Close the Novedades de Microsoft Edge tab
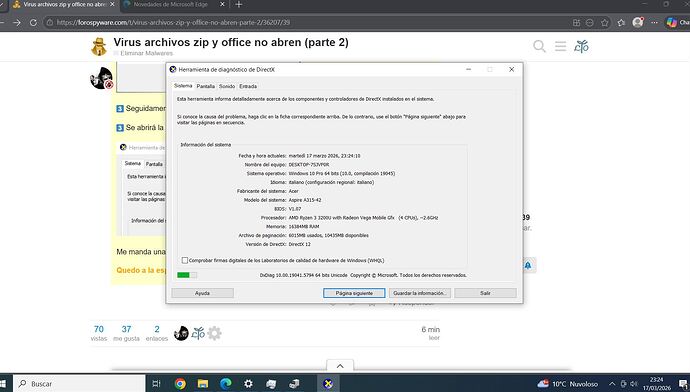 tap(222, 4)
